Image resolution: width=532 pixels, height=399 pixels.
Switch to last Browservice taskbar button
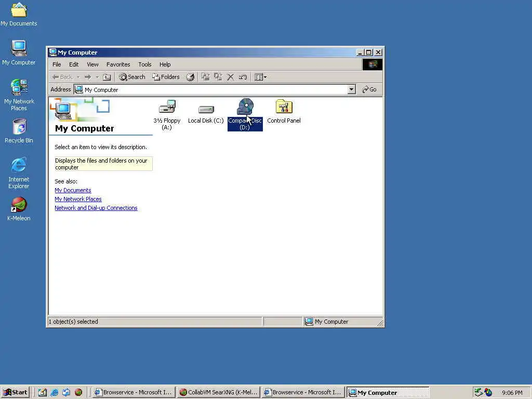click(303, 393)
